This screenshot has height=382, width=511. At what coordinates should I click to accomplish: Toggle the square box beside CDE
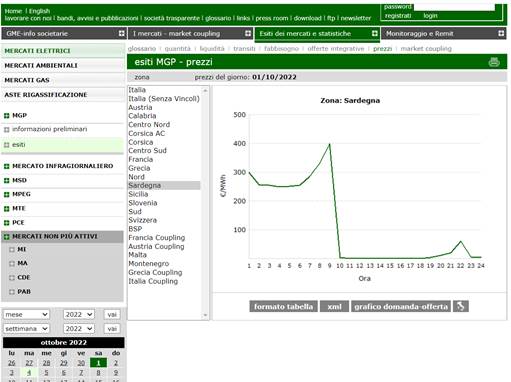coord(12,278)
